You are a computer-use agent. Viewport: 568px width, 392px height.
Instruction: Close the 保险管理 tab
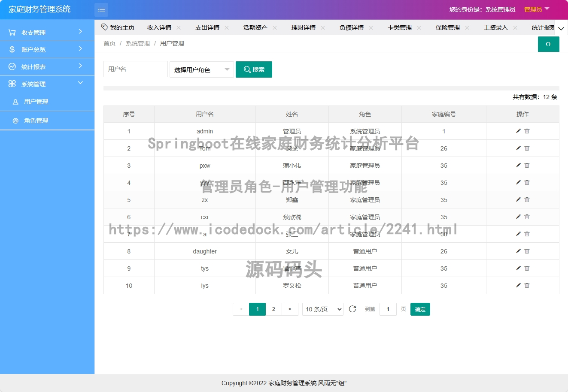[467, 27]
